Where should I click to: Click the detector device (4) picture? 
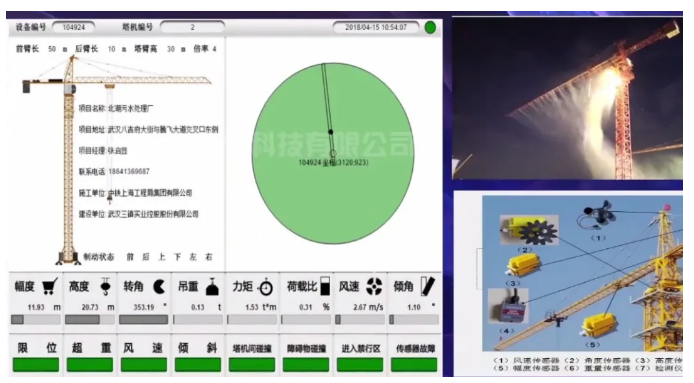(508, 306)
